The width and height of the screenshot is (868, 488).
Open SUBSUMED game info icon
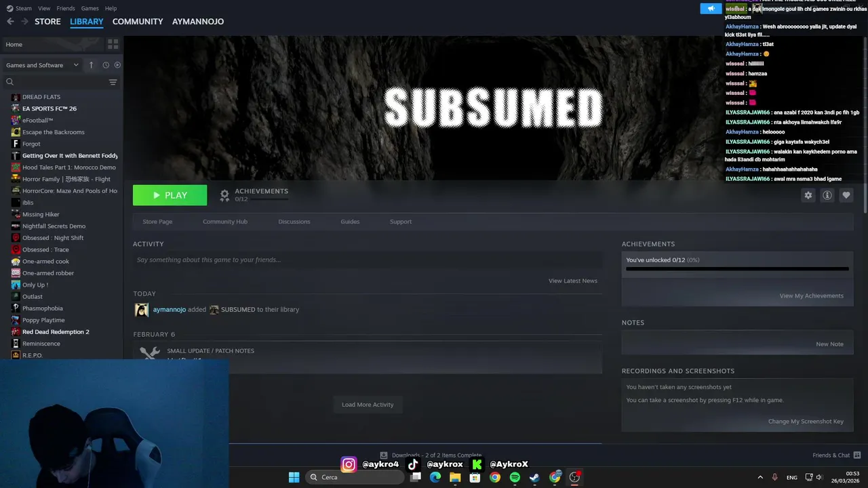tap(827, 195)
